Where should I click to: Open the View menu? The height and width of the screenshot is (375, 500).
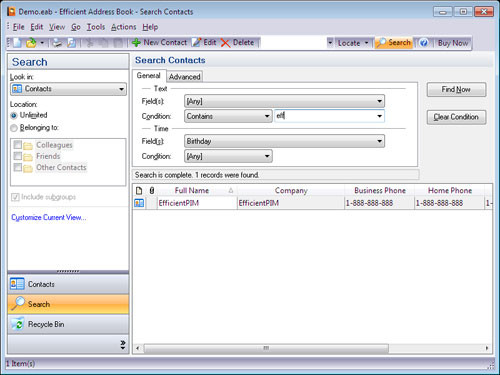[57, 27]
